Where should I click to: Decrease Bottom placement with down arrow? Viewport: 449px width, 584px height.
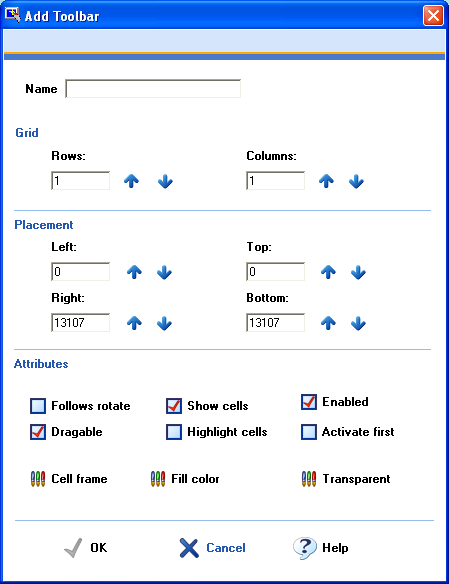[x=358, y=323]
